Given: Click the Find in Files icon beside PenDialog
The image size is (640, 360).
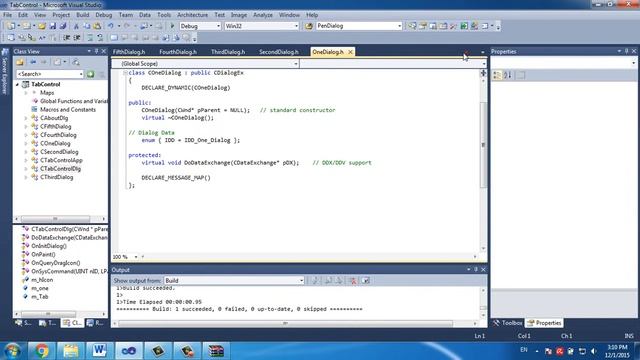Looking at the screenshot, I should point(309,26).
